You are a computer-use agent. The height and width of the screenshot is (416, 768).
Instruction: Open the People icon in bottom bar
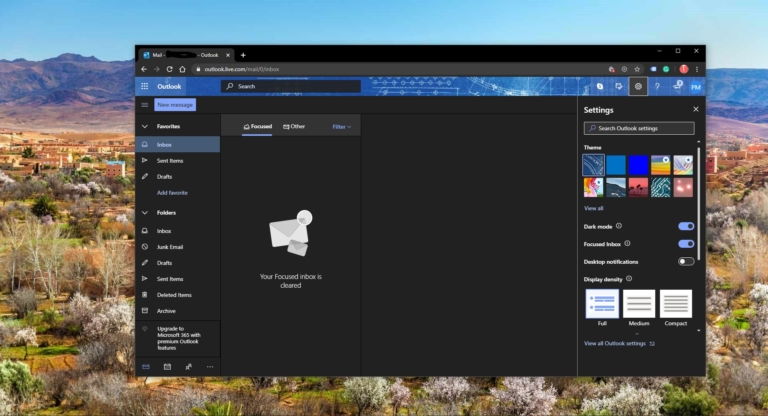(x=189, y=367)
